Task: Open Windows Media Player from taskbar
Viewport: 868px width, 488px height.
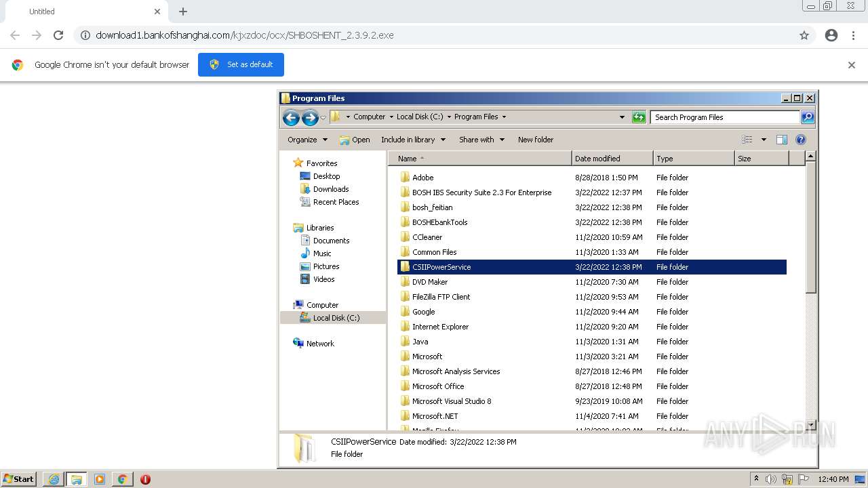Action: click(x=100, y=479)
